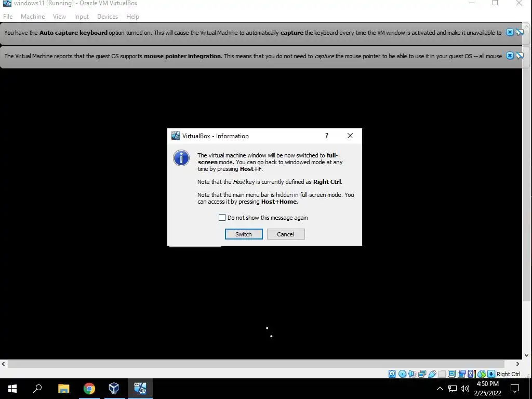The image size is (532, 399).
Task: Open the Windows Start menu
Action: click(x=12, y=389)
